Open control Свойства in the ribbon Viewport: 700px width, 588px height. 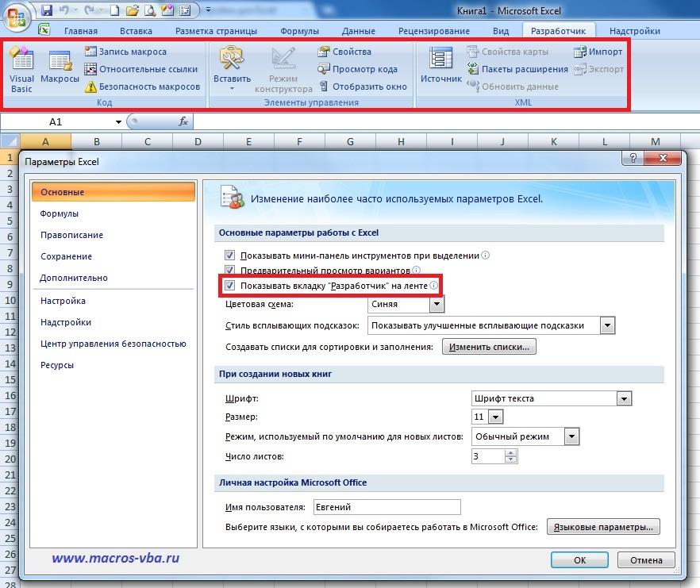click(x=344, y=52)
